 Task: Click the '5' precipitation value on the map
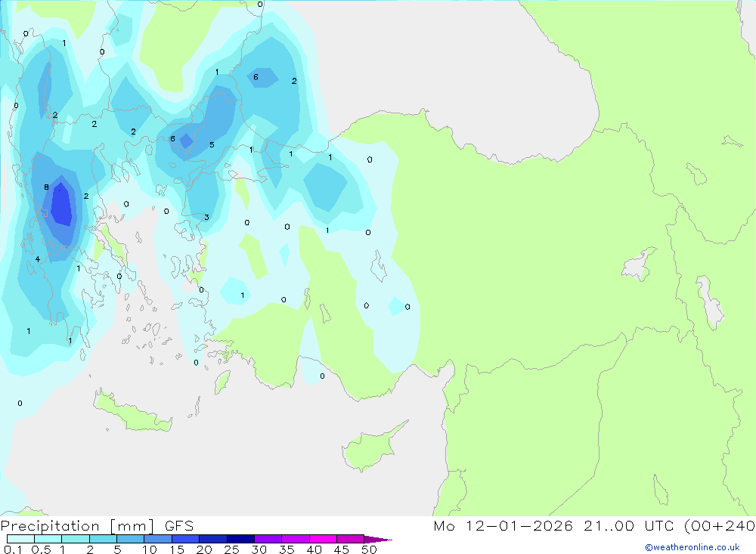212,144
